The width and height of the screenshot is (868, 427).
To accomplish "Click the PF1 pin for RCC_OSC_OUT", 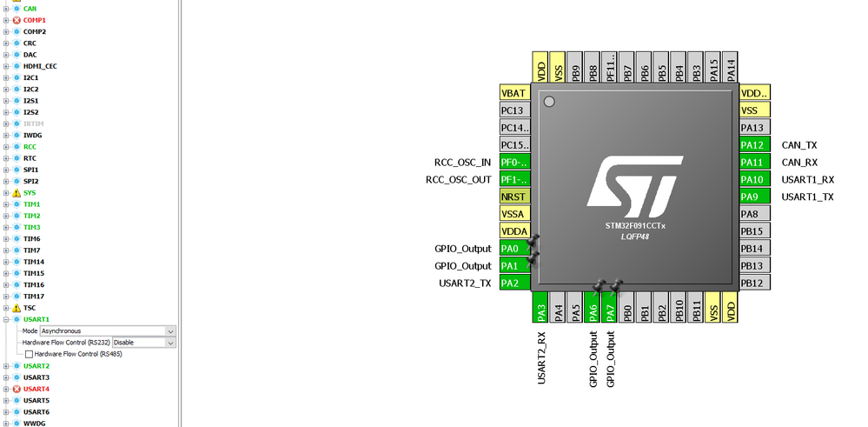I will click(x=515, y=179).
